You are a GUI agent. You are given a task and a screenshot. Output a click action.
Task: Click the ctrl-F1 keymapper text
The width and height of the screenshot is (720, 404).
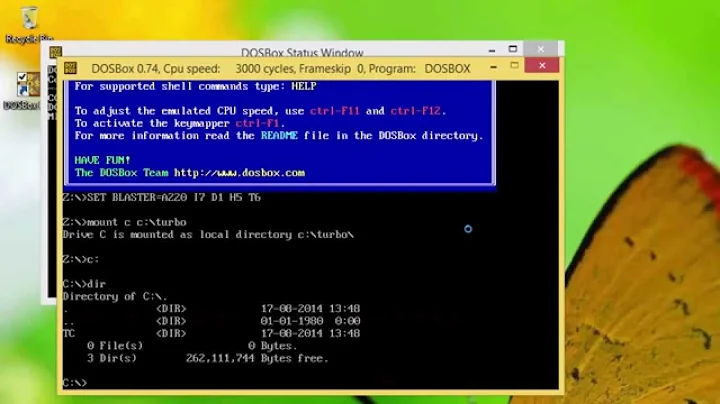pyautogui.click(x=257, y=123)
